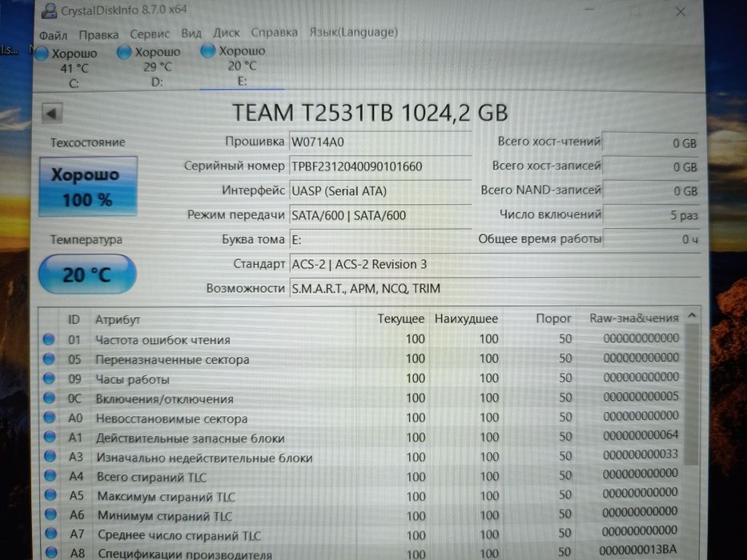
Task: Click the Всего хост-записей value 0 GB
Action: 650,166
